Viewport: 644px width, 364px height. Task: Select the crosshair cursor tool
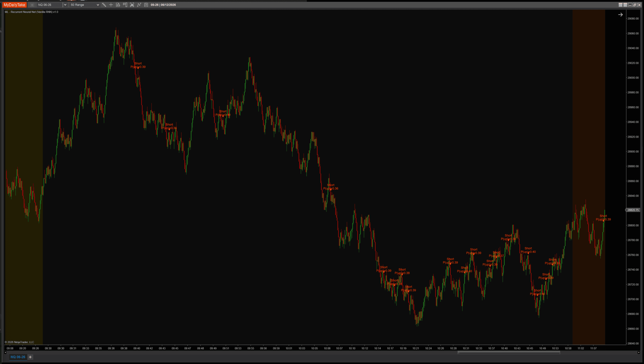point(111,5)
